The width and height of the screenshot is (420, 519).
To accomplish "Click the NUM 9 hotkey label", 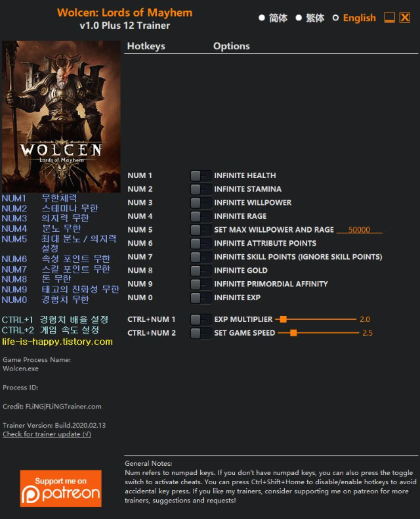I will pyautogui.click(x=140, y=284).
